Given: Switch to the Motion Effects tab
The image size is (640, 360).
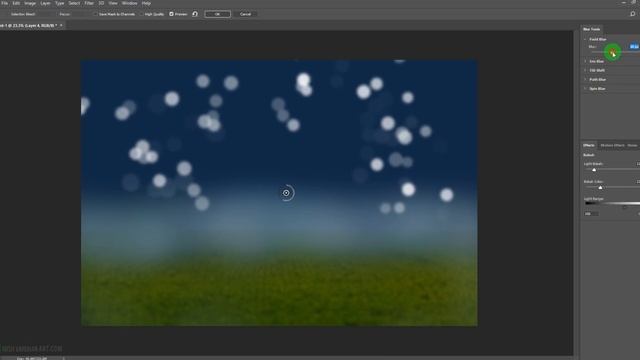Looking at the screenshot, I should click(x=612, y=146).
